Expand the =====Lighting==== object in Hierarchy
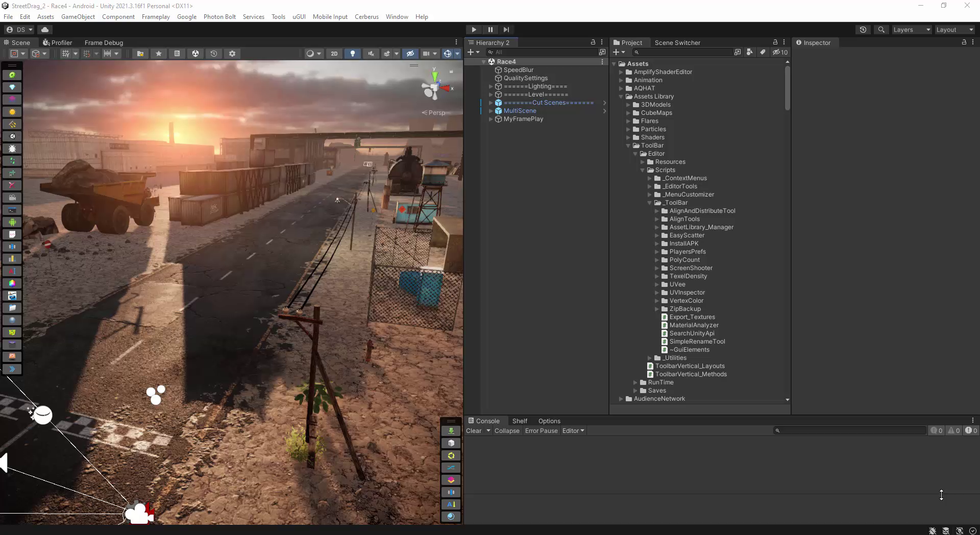The width and height of the screenshot is (980, 535). click(491, 86)
